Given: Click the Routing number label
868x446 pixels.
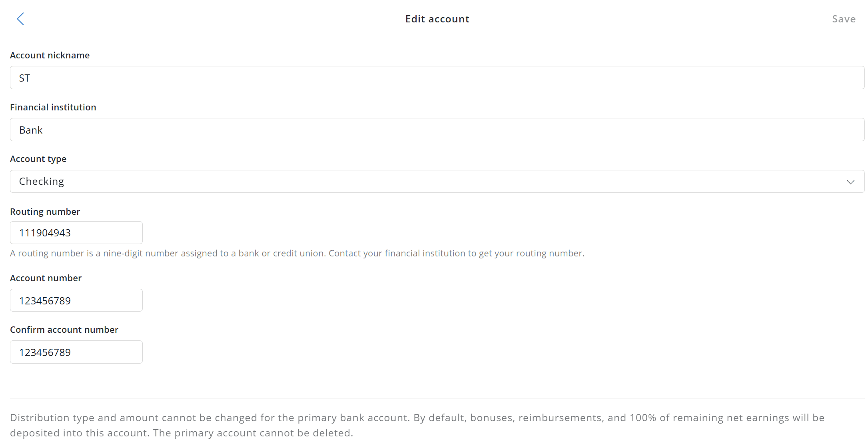Looking at the screenshot, I should [x=45, y=211].
